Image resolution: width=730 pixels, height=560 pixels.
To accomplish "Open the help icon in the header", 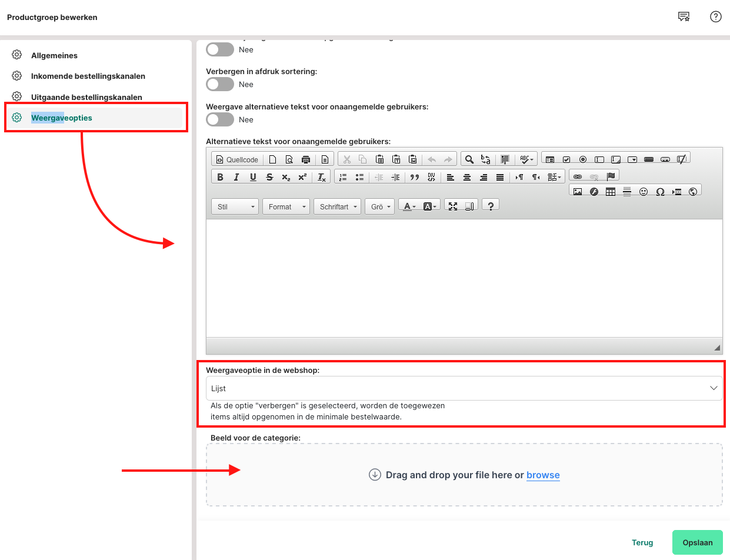I will pyautogui.click(x=715, y=16).
